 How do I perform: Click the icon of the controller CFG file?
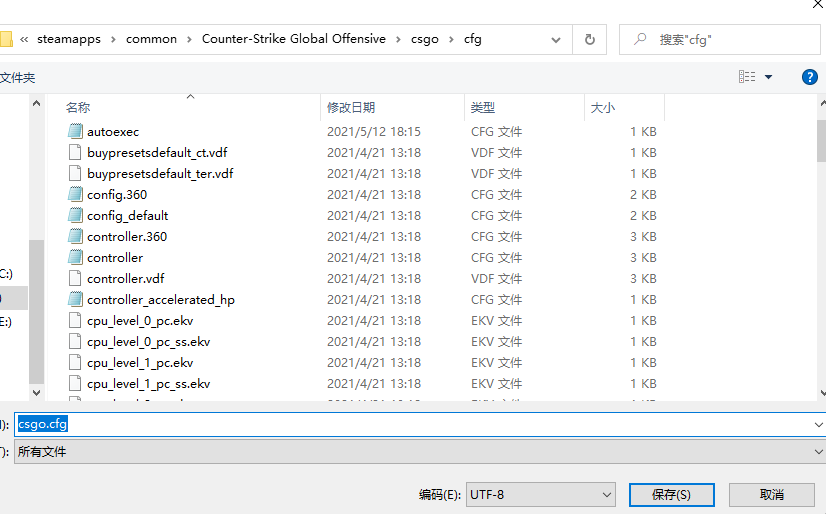[x=75, y=258]
